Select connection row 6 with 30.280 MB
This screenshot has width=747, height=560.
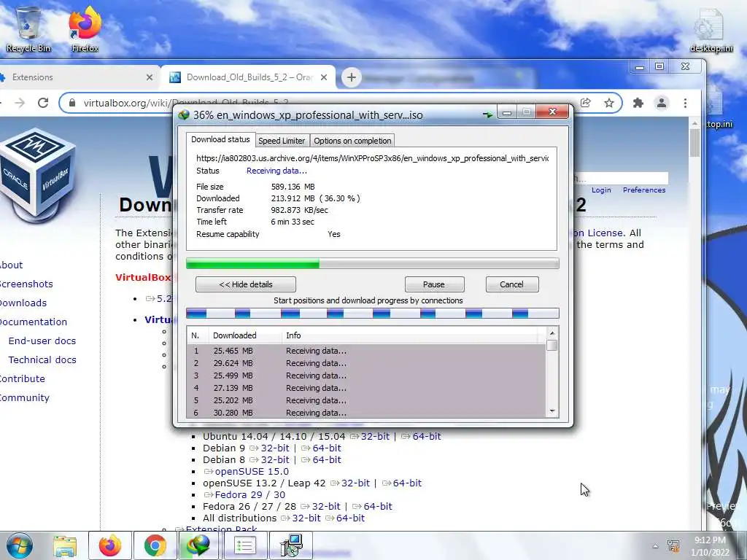(366, 413)
